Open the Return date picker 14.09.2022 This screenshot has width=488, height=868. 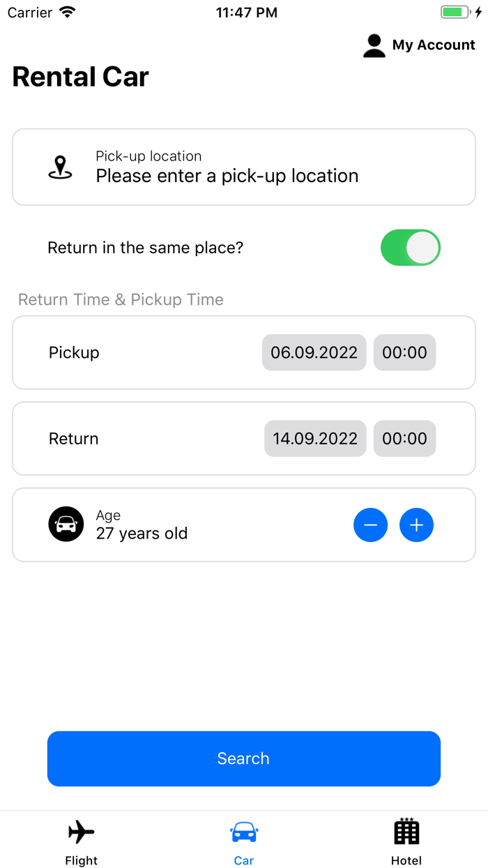(x=315, y=439)
